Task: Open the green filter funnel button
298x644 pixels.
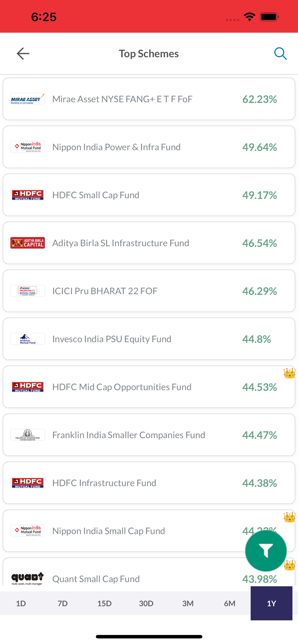Action: (x=266, y=551)
